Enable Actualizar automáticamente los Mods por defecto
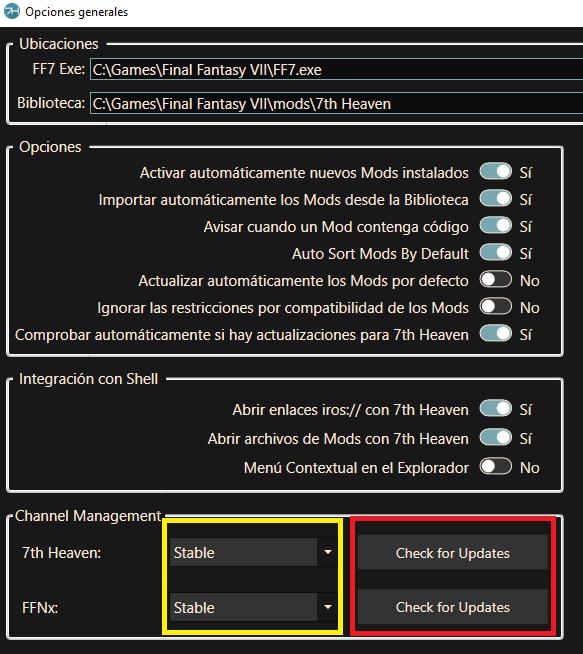The width and height of the screenshot is (583, 654). [495, 280]
